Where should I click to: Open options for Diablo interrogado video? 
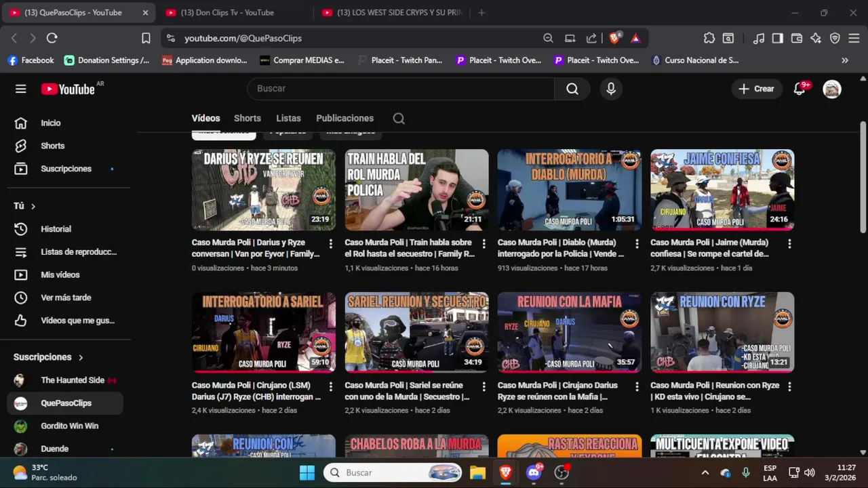(637, 243)
